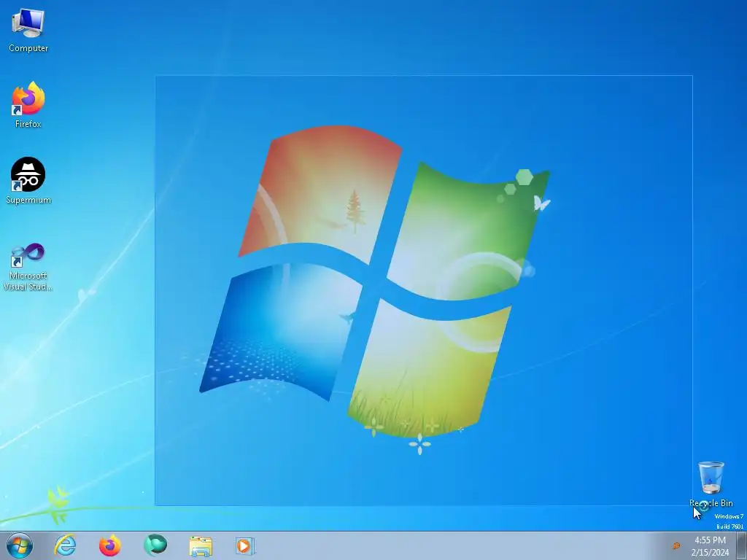The width and height of the screenshot is (747, 560).
Task: Launch Internet Explorer from the taskbar
Action: [65, 545]
